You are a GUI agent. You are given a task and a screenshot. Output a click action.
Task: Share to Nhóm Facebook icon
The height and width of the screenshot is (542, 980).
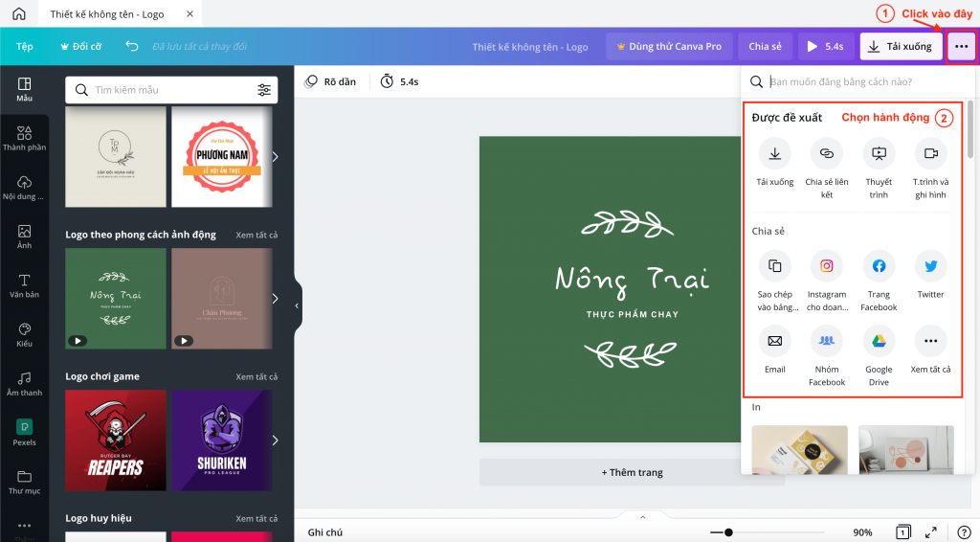pos(827,341)
